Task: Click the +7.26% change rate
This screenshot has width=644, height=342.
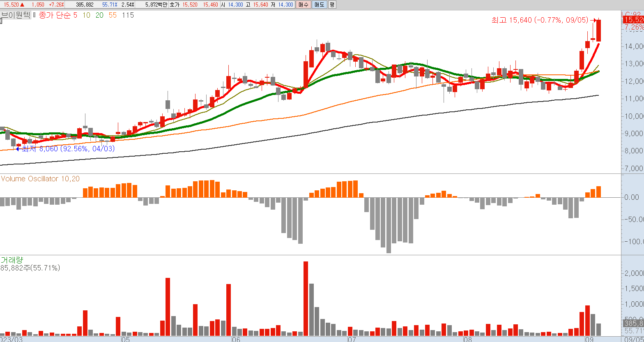Action: [56, 5]
